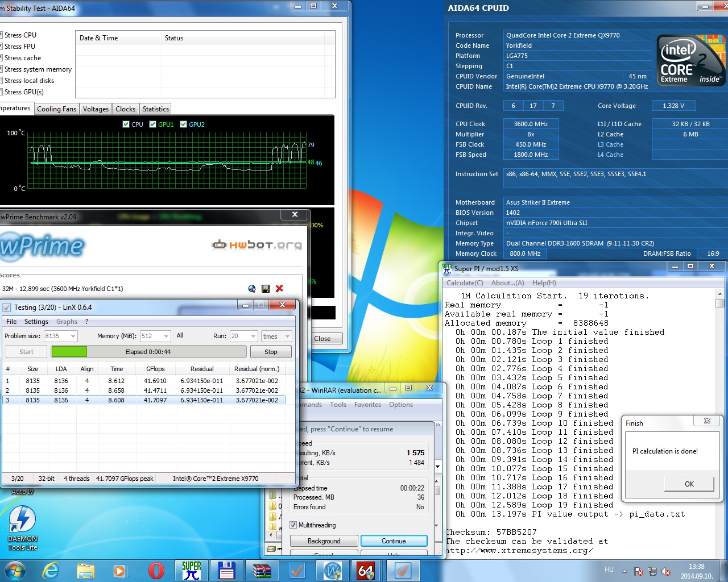The image size is (728, 582).
Task: Expand the Problem size dropdown in LinX
Action: click(73, 336)
